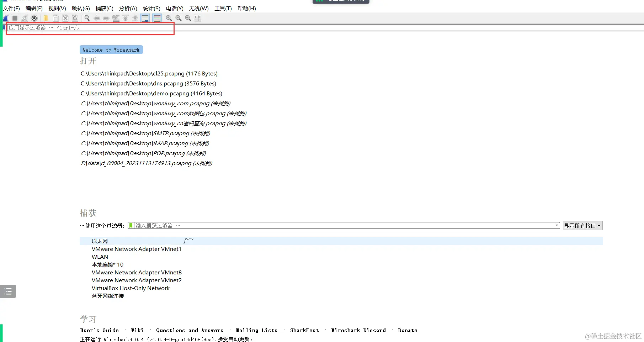Open Questions and Answers link
This screenshot has height=342, width=644.
point(190,330)
